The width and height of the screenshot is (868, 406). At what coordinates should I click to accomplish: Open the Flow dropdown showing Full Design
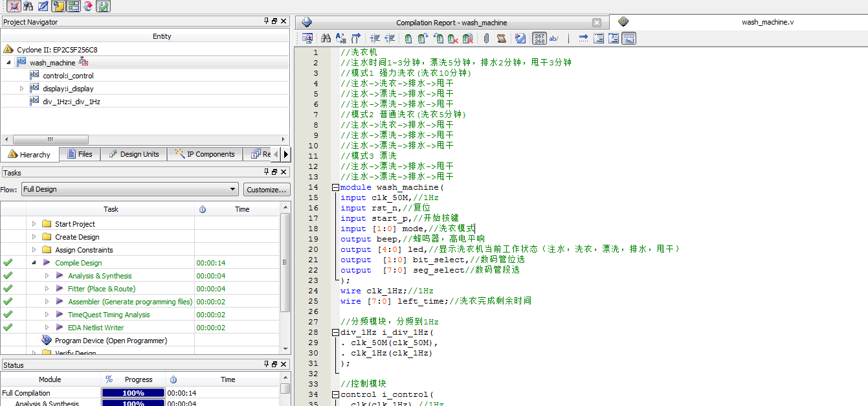(129, 189)
